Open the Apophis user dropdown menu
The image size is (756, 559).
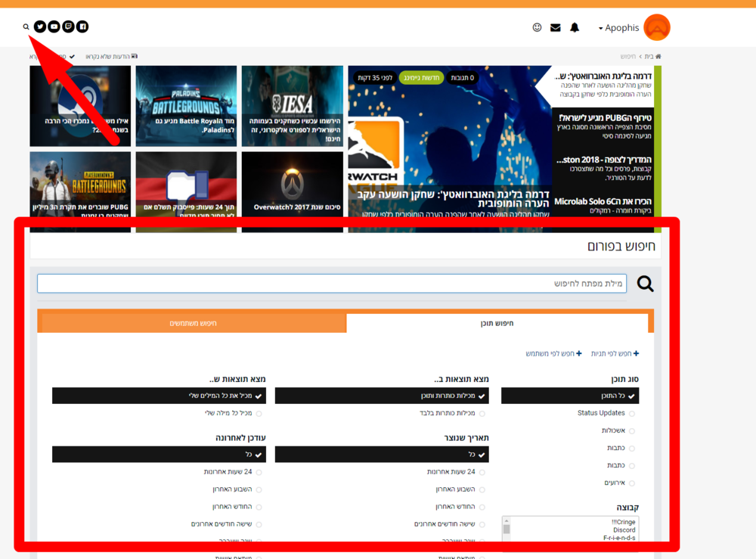pos(618,28)
